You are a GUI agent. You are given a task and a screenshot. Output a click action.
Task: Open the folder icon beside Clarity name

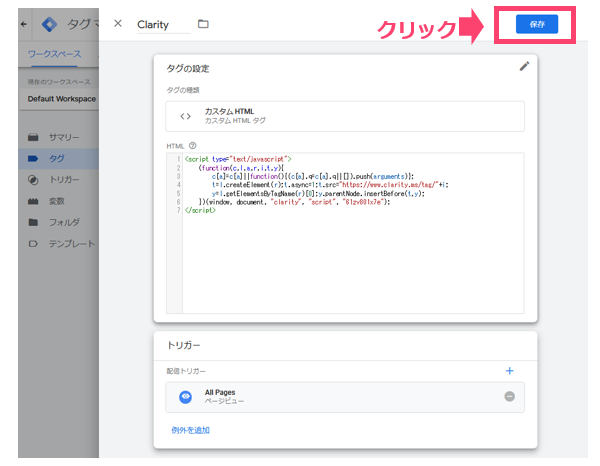[203, 24]
